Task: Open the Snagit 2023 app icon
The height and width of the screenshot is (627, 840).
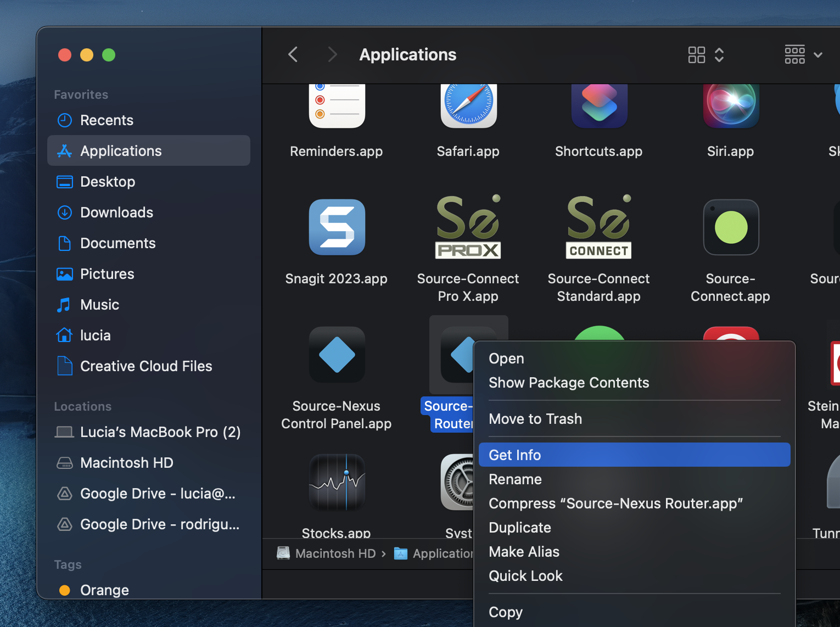Action: (x=337, y=227)
